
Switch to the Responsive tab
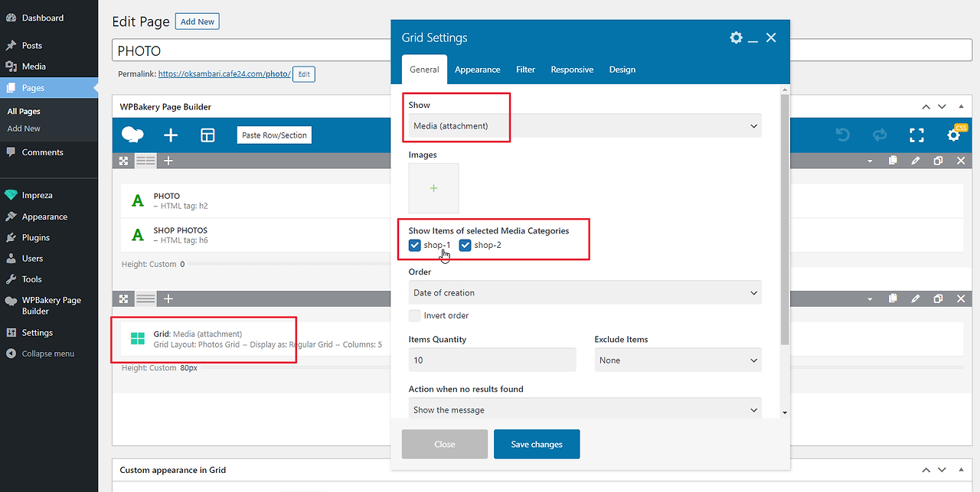(x=572, y=70)
